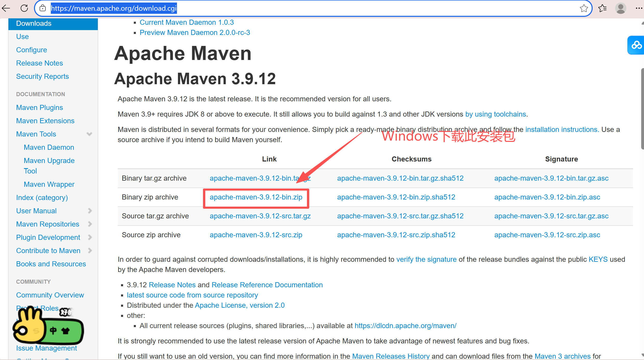Expand the Contribute to Maven section
This screenshot has height=360, width=644.
click(x=90, y=251)
